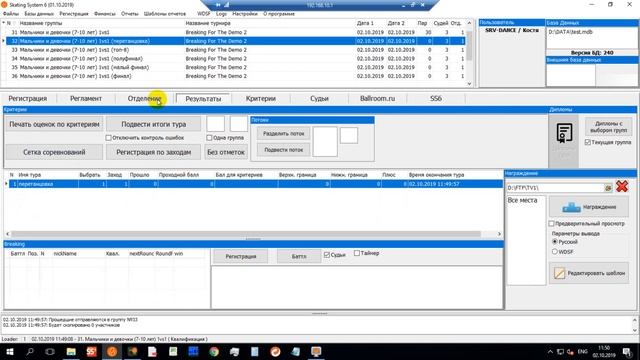This screenshot has height=360, width=640.
Task: Open the Windows Start menu
Action: pos(9,351)
